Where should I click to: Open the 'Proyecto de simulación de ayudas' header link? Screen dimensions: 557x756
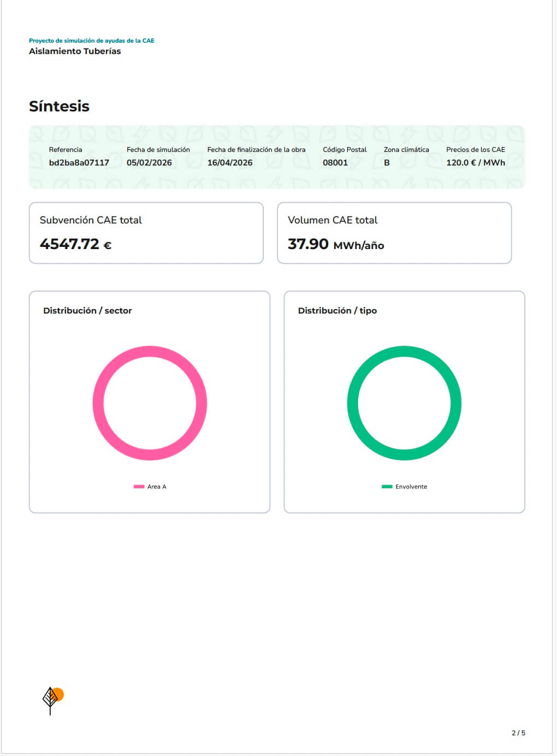tap(91, 40)
